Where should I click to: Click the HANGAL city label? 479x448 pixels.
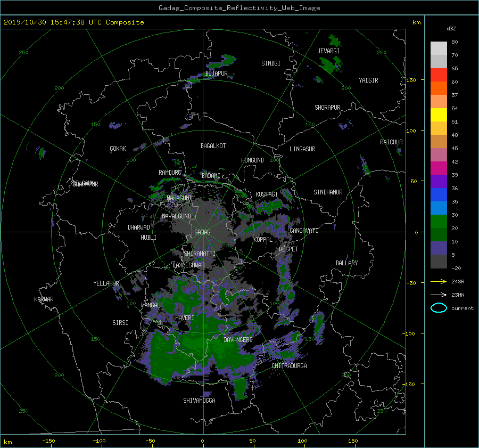click(x=150, y=305)
